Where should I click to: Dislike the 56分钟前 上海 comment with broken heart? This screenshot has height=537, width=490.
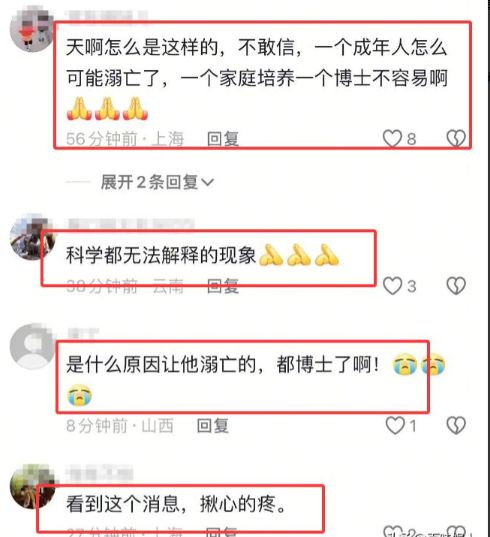456,138
